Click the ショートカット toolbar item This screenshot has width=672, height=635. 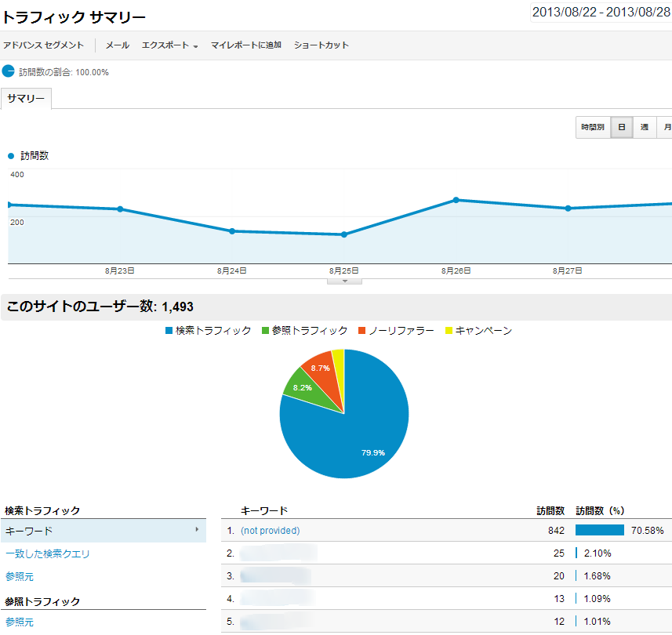click(321, 45)
